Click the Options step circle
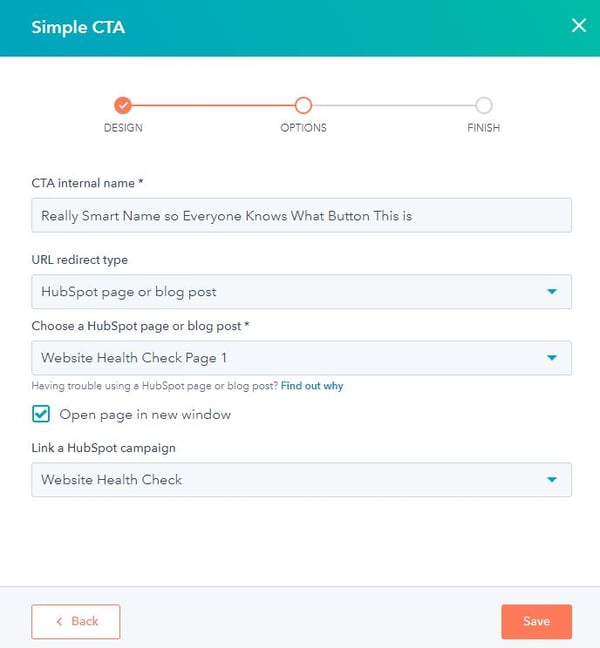600x648 pixels. coord(303,105)
